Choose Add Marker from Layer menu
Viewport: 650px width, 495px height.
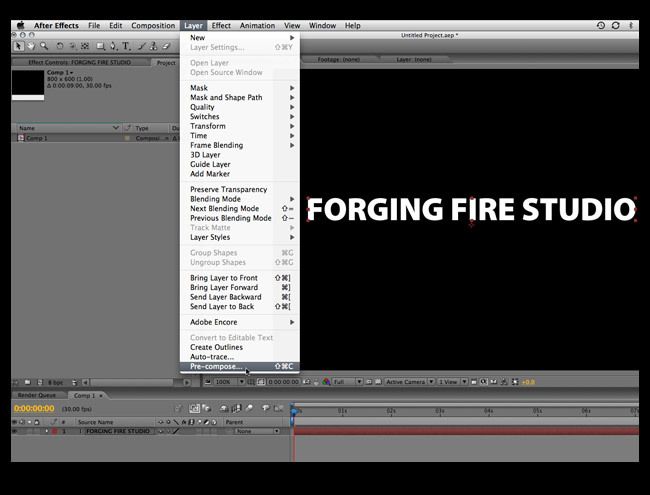pos(240,174)
